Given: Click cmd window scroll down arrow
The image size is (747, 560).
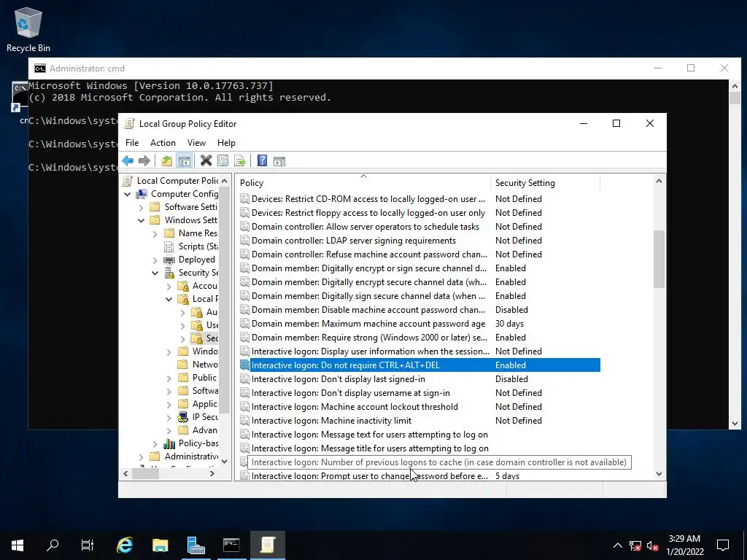Looking at the screenshot, I should tap(735, 424).
